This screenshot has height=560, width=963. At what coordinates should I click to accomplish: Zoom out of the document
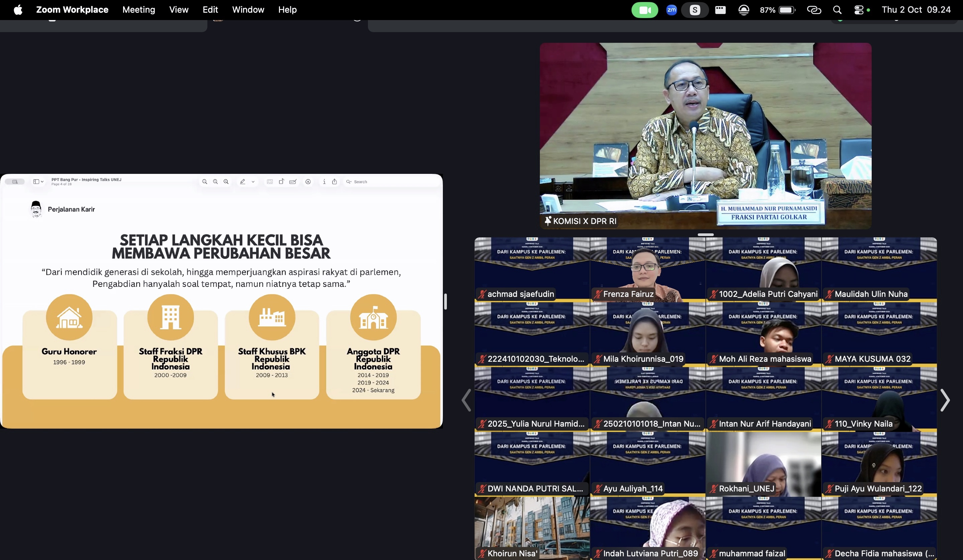coord(205,182)
